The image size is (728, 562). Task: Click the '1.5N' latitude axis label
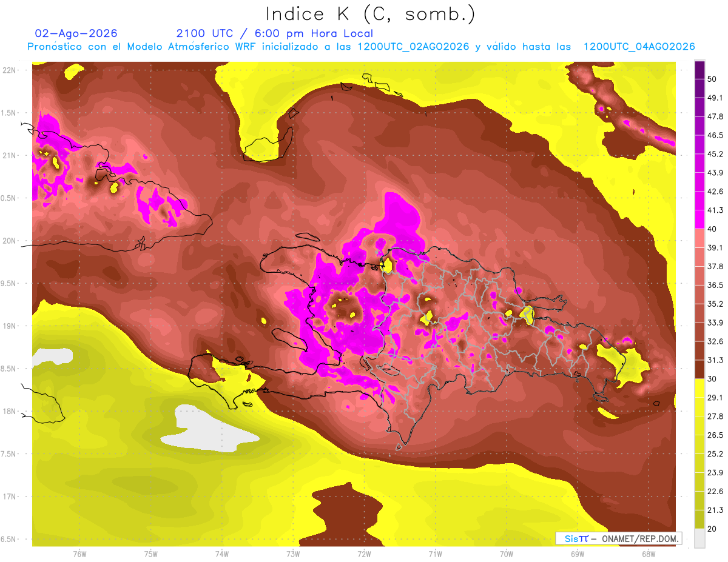pos(9,113)
